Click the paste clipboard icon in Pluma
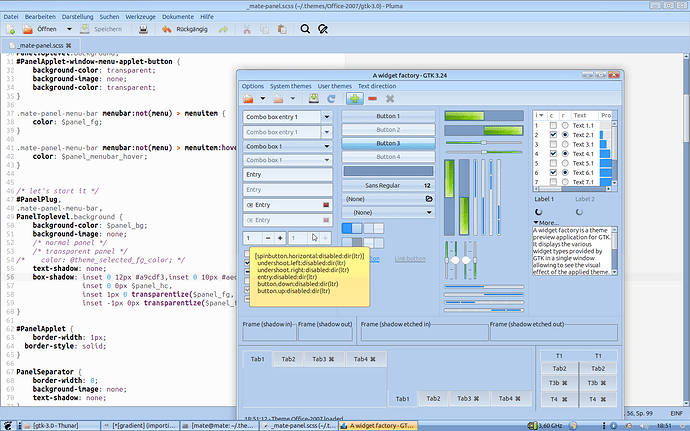Screen dimensions: 690x431 point(282,29)
